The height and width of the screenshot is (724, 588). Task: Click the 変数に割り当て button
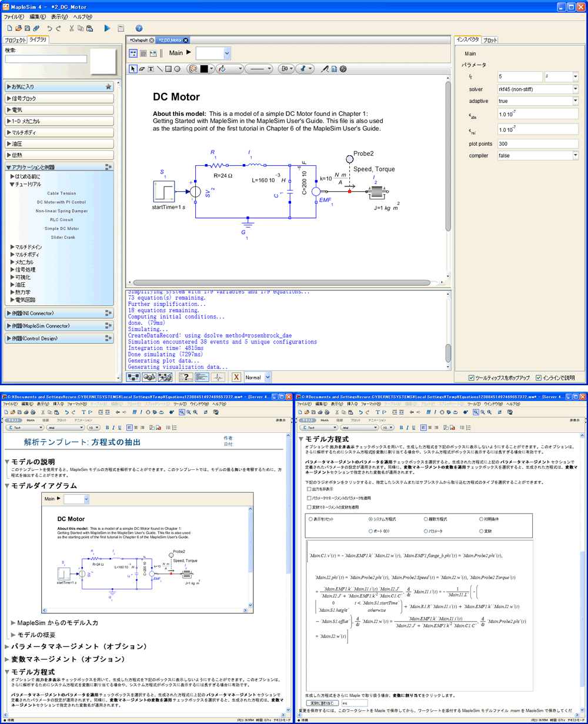click(x=322, y=702)
